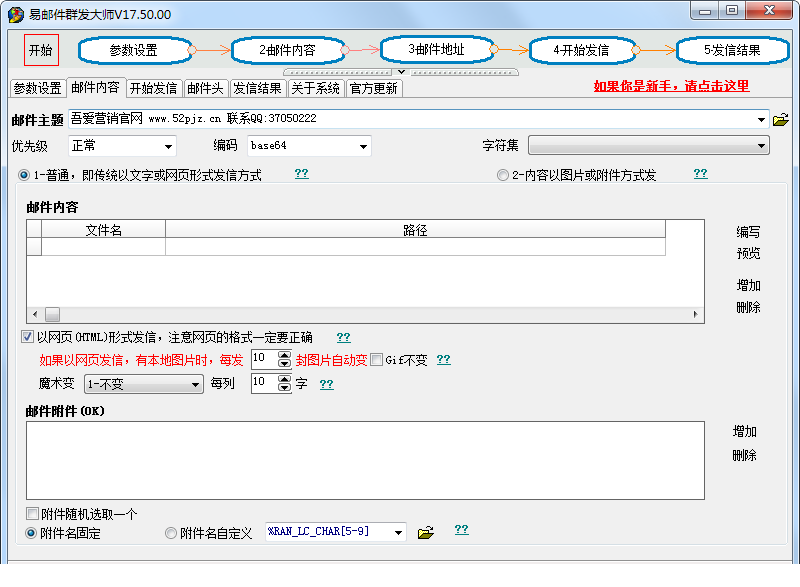Open the priority dropdown showing 正常
This screenshot has width=800, height=587.
(x=168, y=146)
